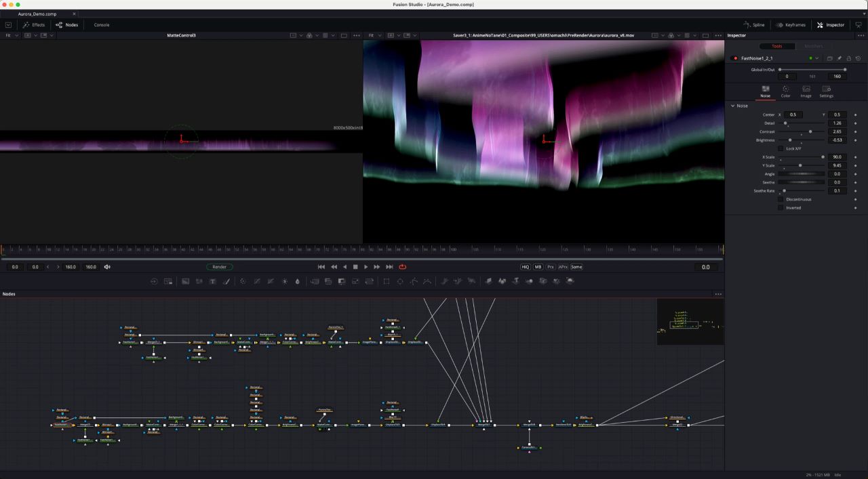The width and height of the screenshot is (868, 479).
Task: Open the Console tab
Action: (102, 25)
